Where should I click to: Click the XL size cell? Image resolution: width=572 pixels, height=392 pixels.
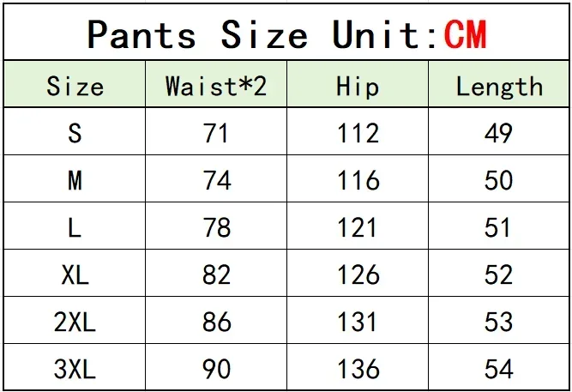(75, 274)
